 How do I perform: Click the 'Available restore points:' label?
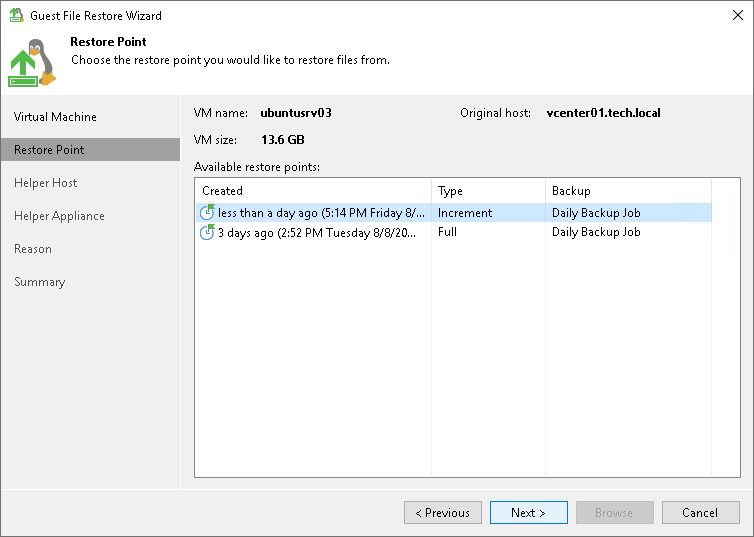click(257, 167)
